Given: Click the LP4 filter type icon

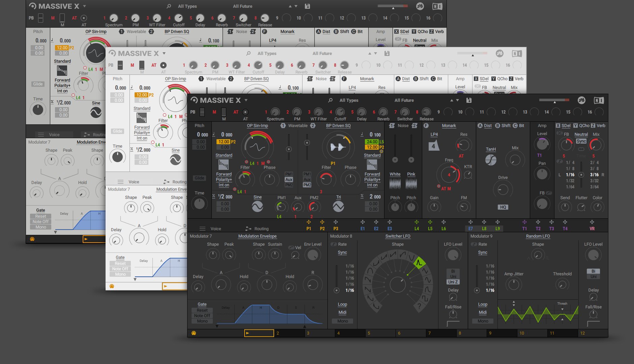Looking at the screenshot, I should 434,146.
